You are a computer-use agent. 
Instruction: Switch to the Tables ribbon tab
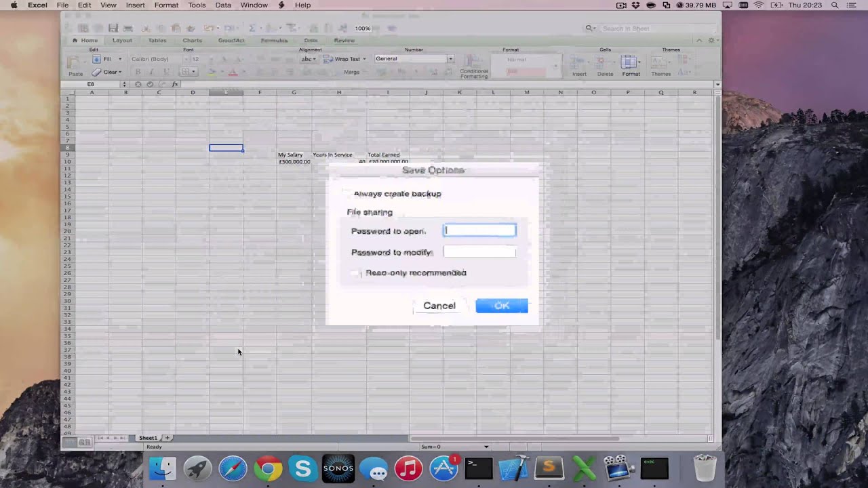157,41
